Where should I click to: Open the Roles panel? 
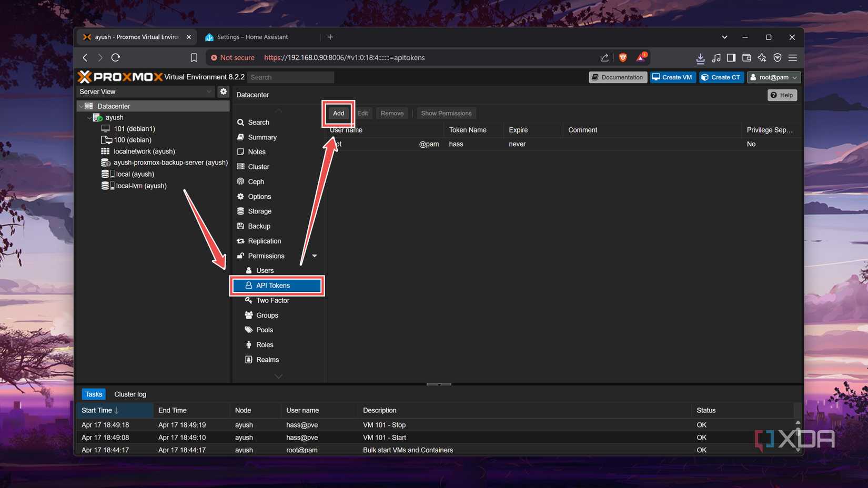(x=264, y=344)
